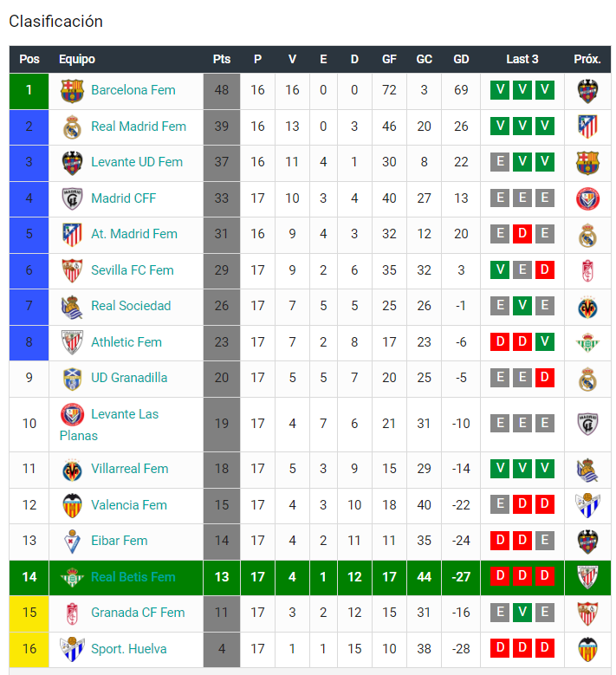The height and width of the screenshot is (675, 616).
Task: Click Valencia Fem team crest icon
Action: coord(72,505)
